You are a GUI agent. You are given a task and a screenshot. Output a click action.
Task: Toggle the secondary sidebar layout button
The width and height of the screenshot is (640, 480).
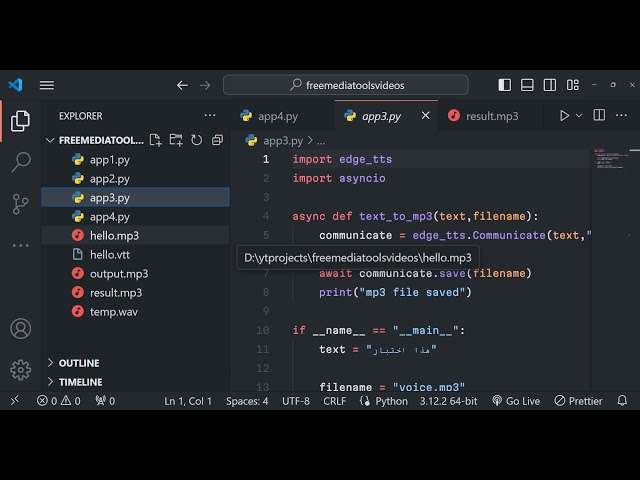click(x=549, y=85)
